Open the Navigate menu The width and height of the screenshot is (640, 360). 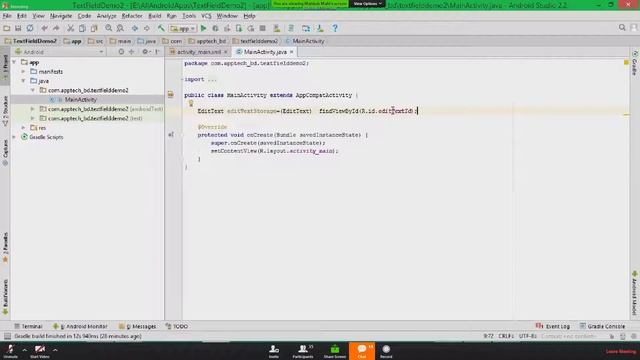coord(61,16)
